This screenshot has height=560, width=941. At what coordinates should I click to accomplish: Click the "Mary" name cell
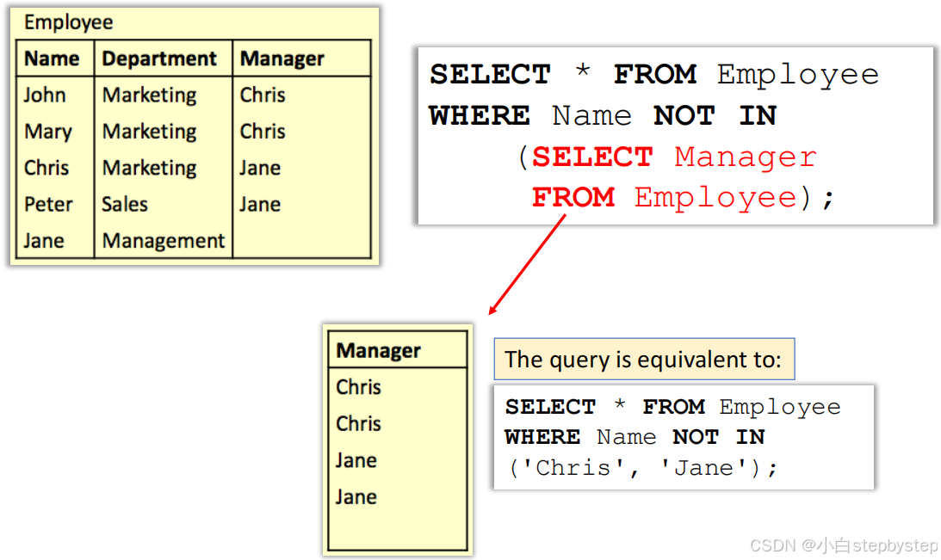click(x=48, y=132)
